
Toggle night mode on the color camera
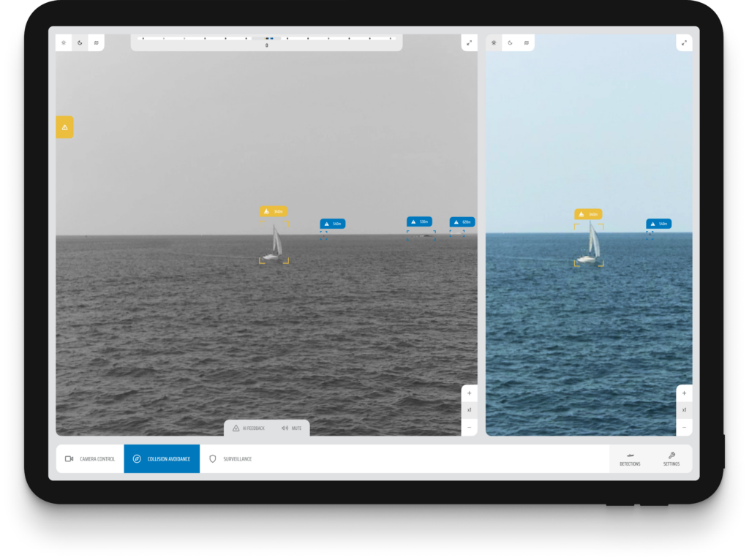pos(511,42)
